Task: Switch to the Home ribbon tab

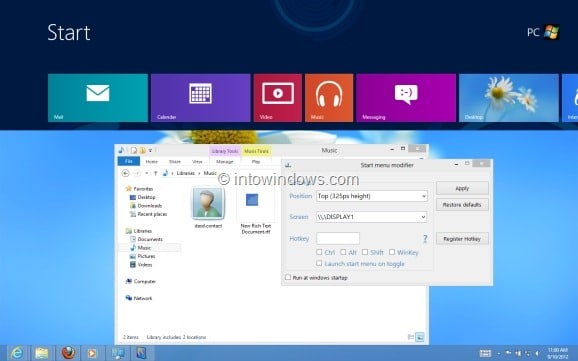Action: (x=152, y=162)
